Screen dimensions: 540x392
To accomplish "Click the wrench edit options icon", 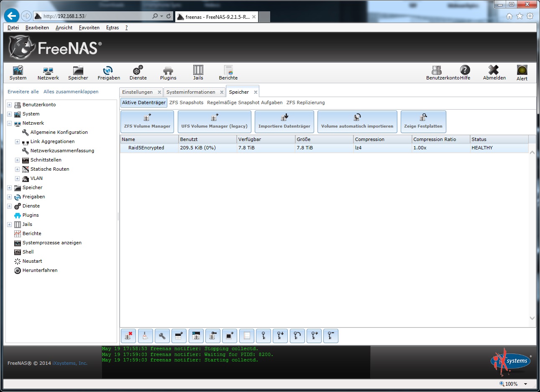I will pos(162,336).
